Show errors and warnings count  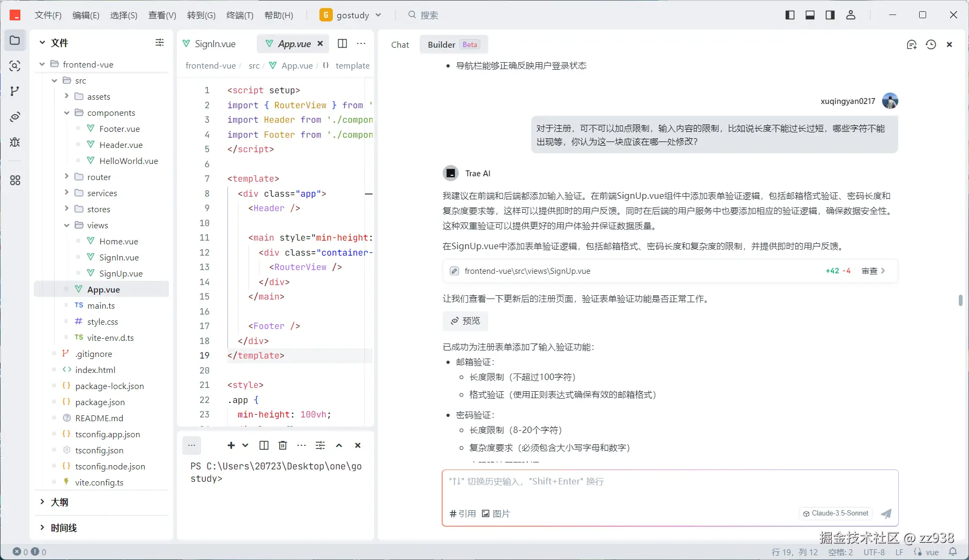(29, 551)
